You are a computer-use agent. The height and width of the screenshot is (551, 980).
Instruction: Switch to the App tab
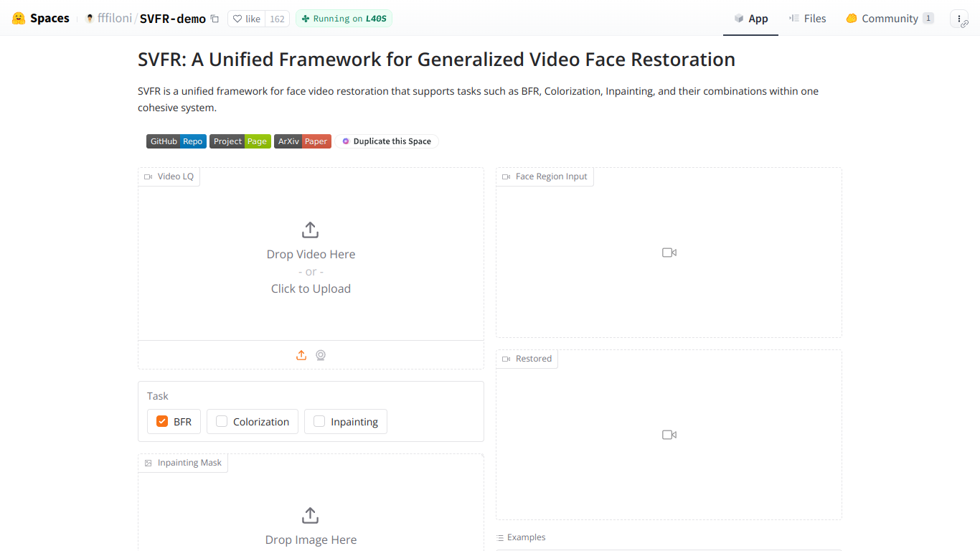(750, 19)
